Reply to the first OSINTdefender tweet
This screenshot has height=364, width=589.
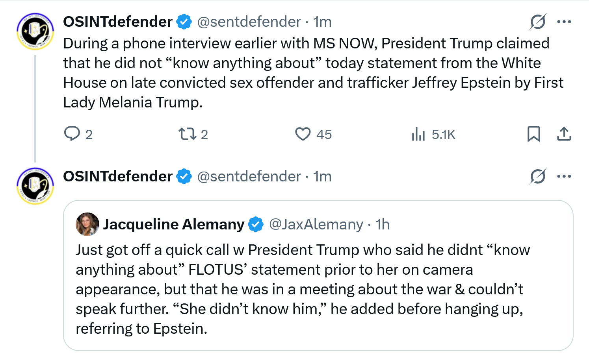click(72, 134)
